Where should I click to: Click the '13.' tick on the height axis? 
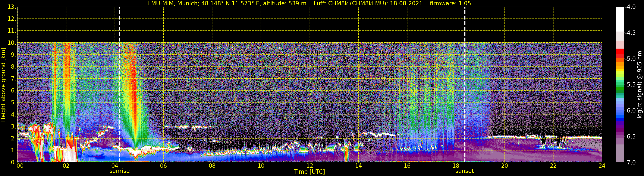point(12,7)
